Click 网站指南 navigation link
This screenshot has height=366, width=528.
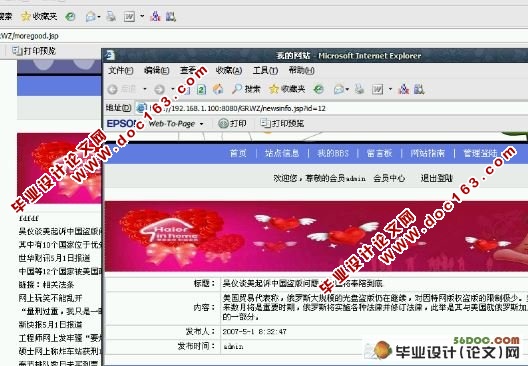(x=428, y=154)
